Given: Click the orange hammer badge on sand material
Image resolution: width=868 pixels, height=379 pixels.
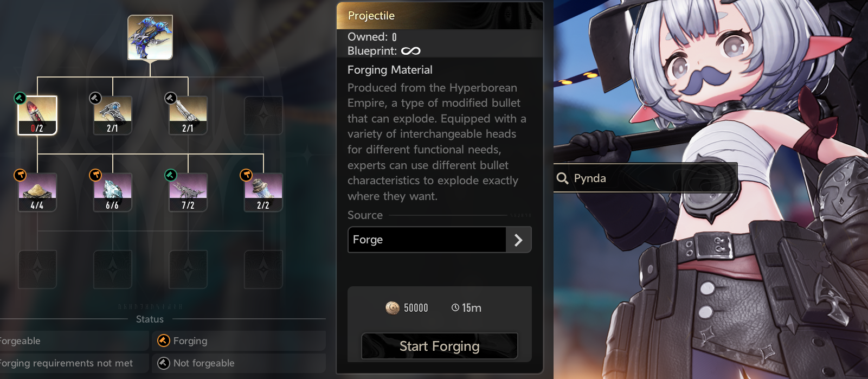Looking at the screenshot, I should click(20, 175).
